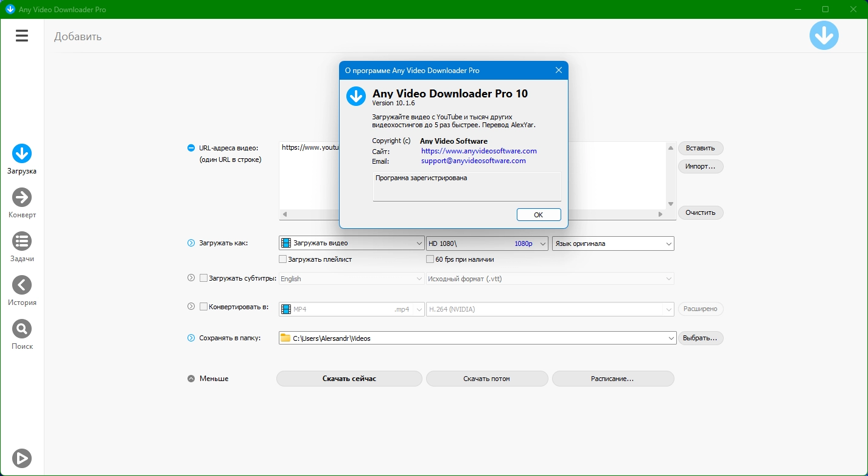Click the app icon in the title bar

[x=10, y=9]
